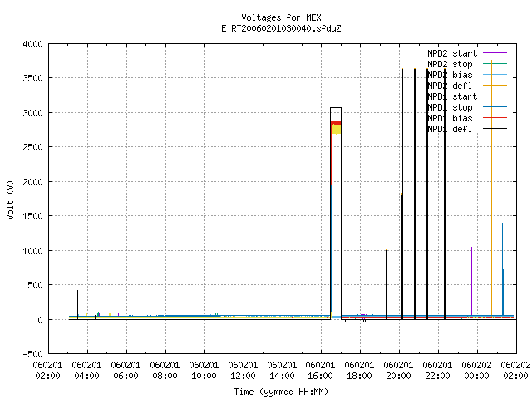The image size is (532, 399).
Task: Click the x-axis tick '060201 18:00'
Action: click(x=360, y=371)
